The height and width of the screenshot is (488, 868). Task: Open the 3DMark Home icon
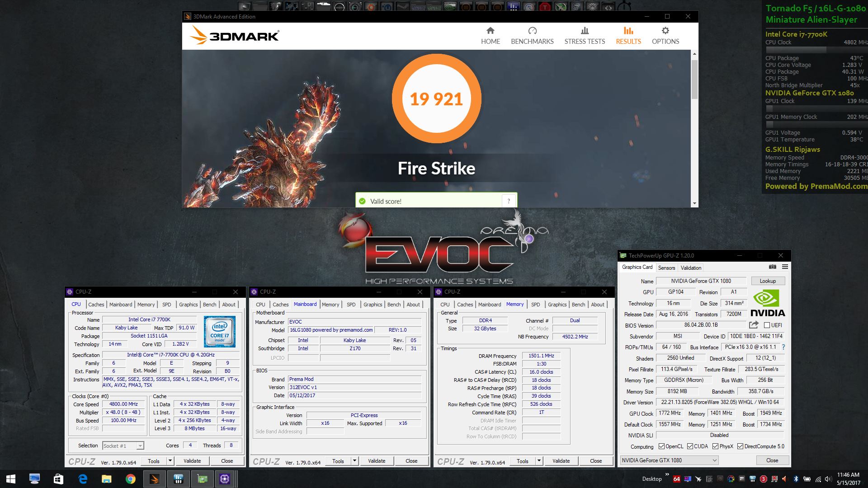[x=490, y=31]
